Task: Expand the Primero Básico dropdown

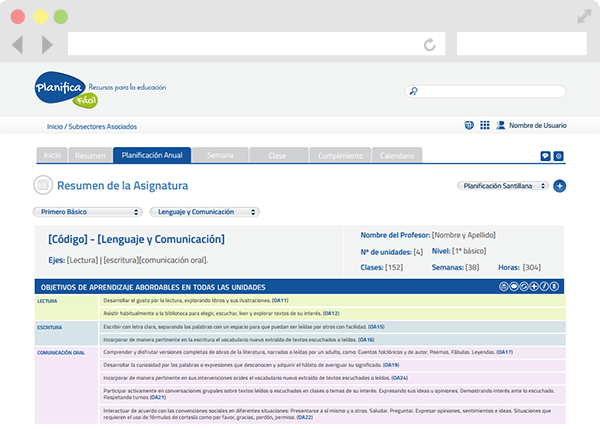Action: click(x=87, y=212)
